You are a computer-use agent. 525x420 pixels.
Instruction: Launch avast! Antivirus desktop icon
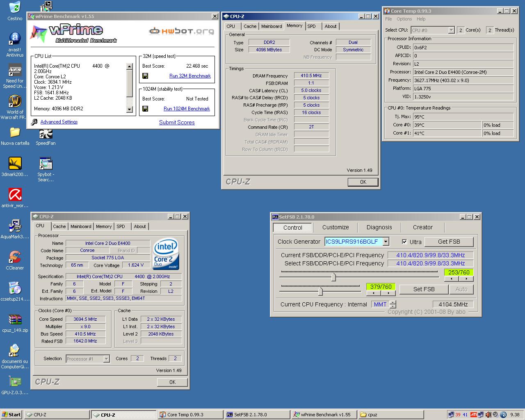(15, 44)
